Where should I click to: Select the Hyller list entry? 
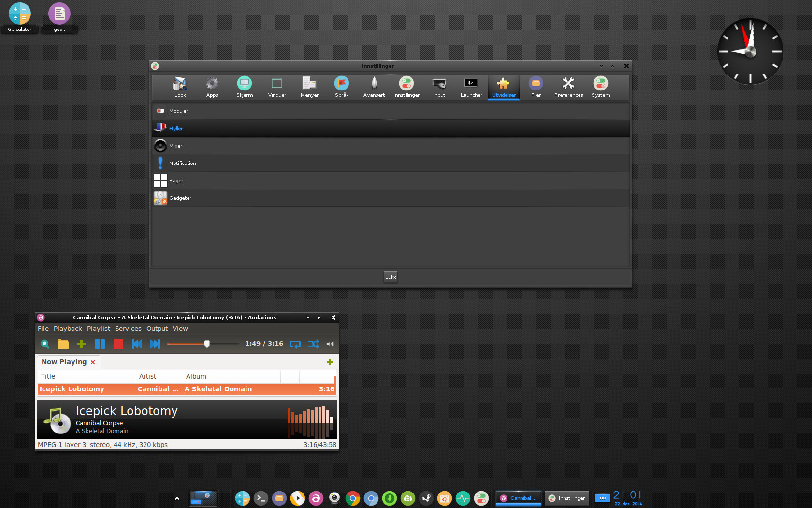pyautogui.click(x=391, y=128)
